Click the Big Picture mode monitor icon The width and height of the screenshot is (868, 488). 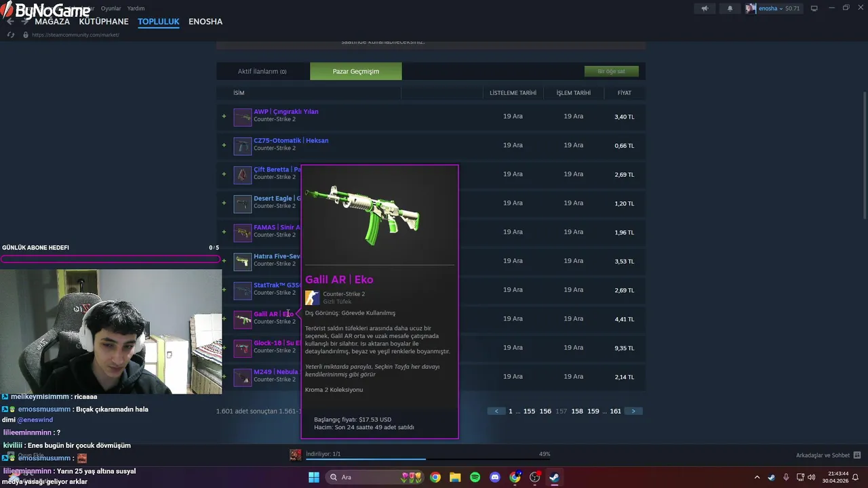tap(814, 8)
